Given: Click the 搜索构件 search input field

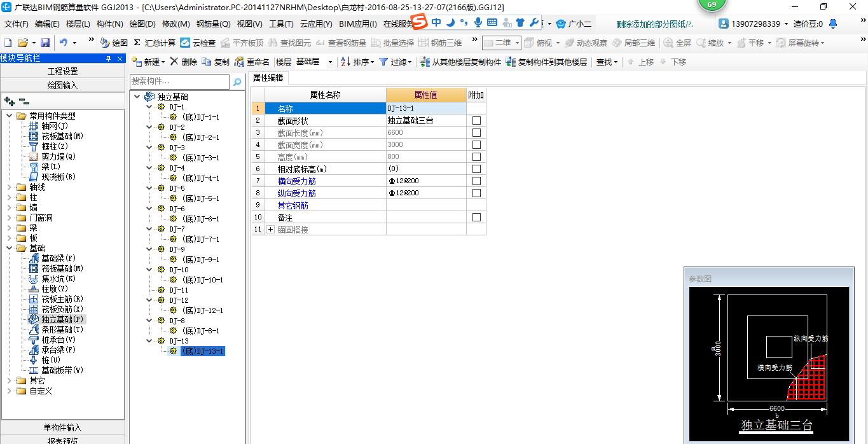Looking at the screenshot, I should (179, 81).
